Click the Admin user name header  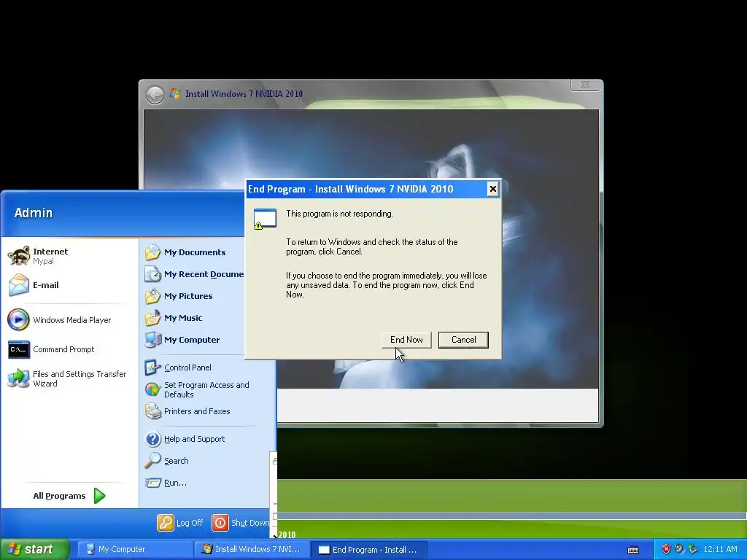(34, 213)
